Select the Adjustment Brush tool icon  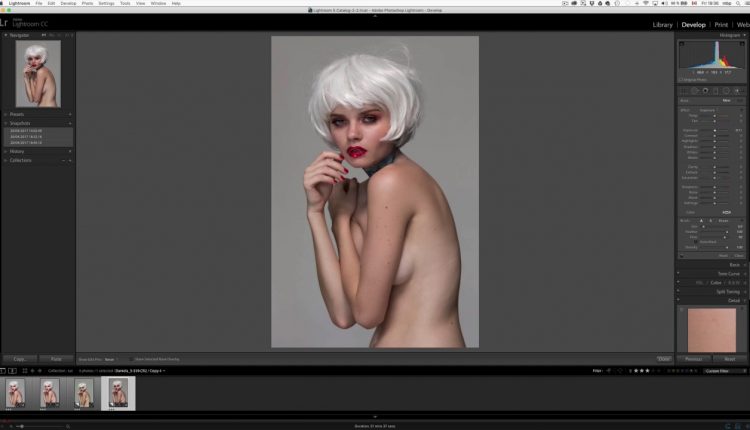738,90
